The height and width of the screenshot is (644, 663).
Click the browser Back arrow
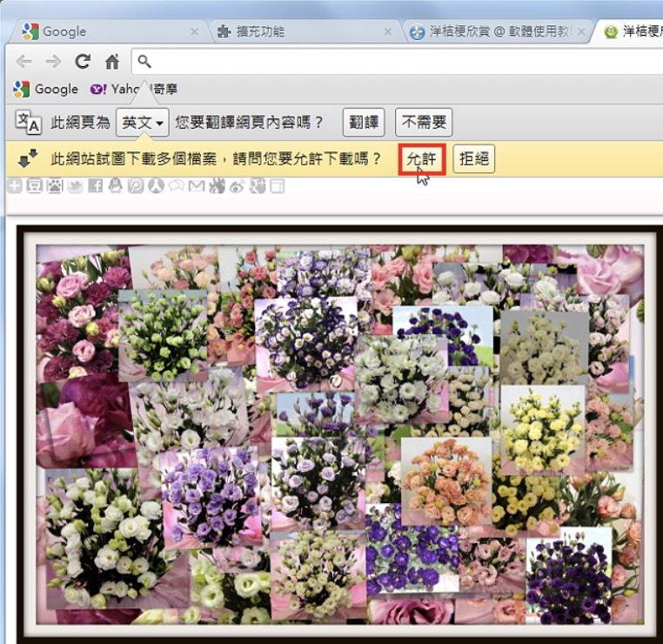[23, 61]
